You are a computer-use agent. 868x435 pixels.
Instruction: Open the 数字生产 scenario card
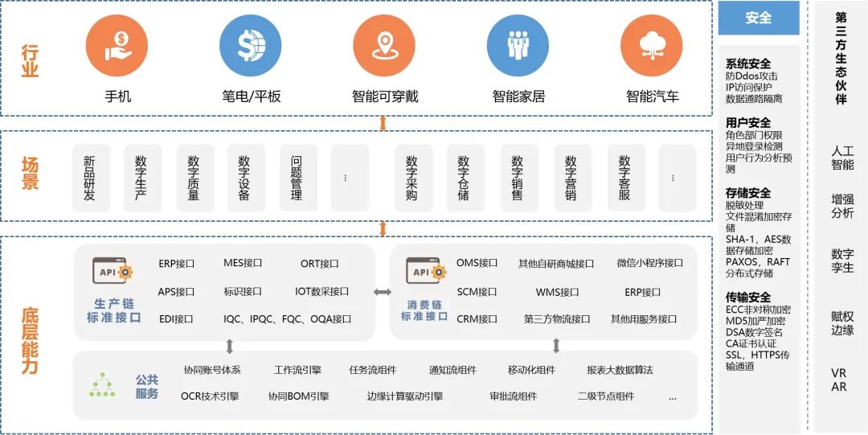(142, 178)
